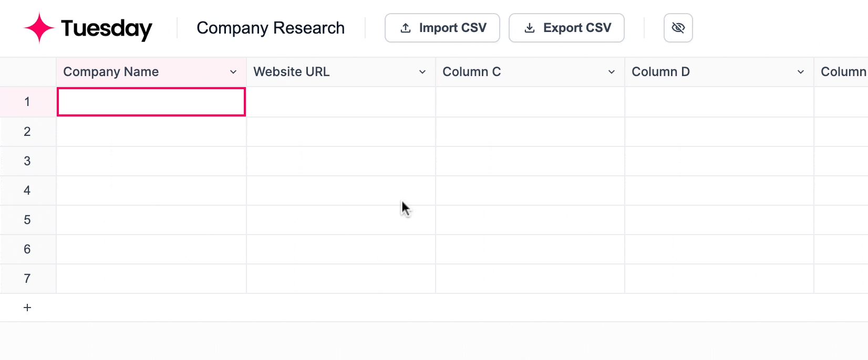Click the Tuesday star logo icon
The height and width of the screenshot is (360, 868).
point(39,28)
